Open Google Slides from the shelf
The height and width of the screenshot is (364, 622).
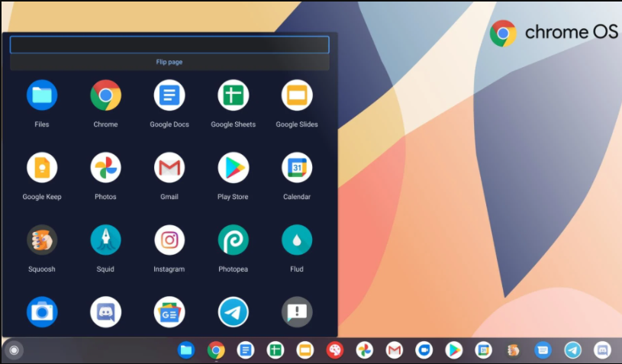305,350
